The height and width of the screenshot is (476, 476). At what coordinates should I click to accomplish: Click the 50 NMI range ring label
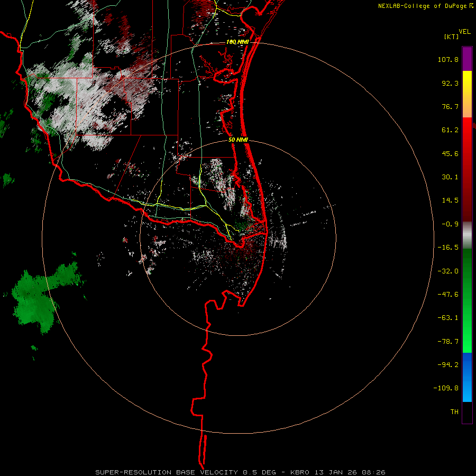238,140
